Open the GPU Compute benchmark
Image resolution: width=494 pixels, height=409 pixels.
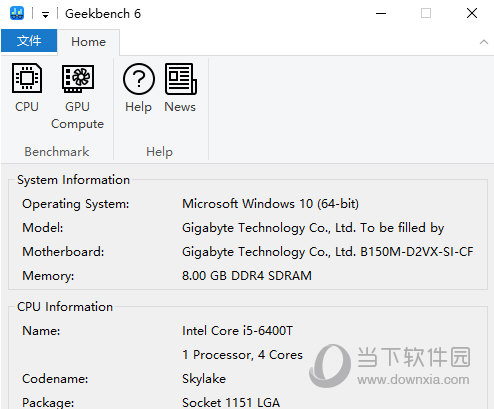77,96
